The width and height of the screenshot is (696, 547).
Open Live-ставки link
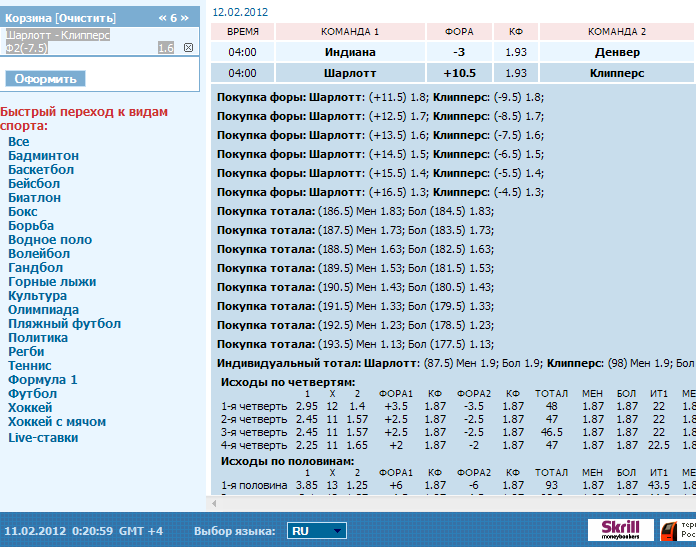point(43,438)
